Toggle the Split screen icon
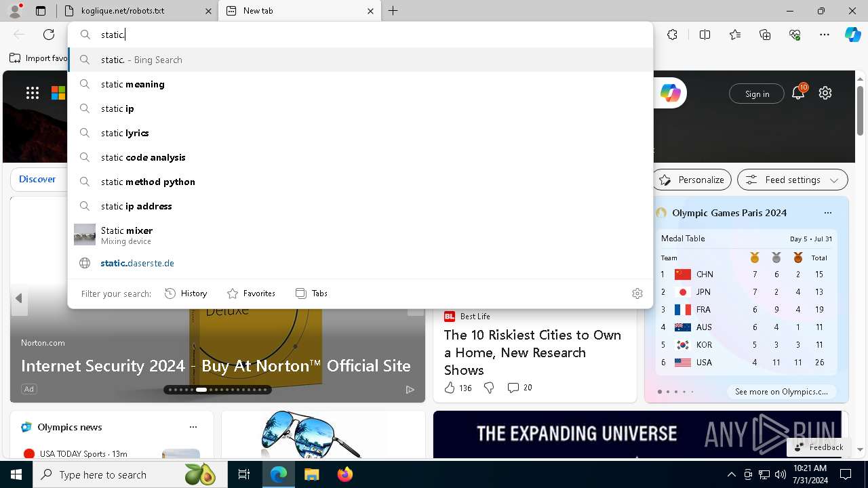 pos(705,35)
